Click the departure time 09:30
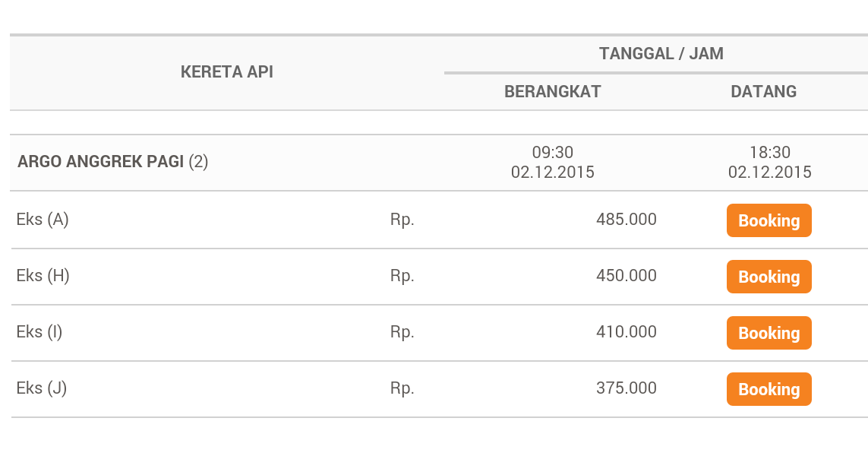Viewport: 868px width, 456px height. (x=553, y=152)
